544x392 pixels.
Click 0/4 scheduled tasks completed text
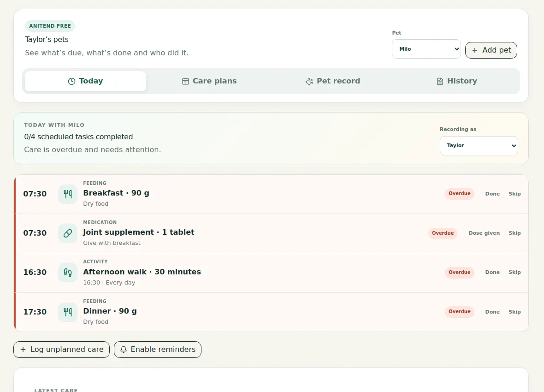coord(78,137)
